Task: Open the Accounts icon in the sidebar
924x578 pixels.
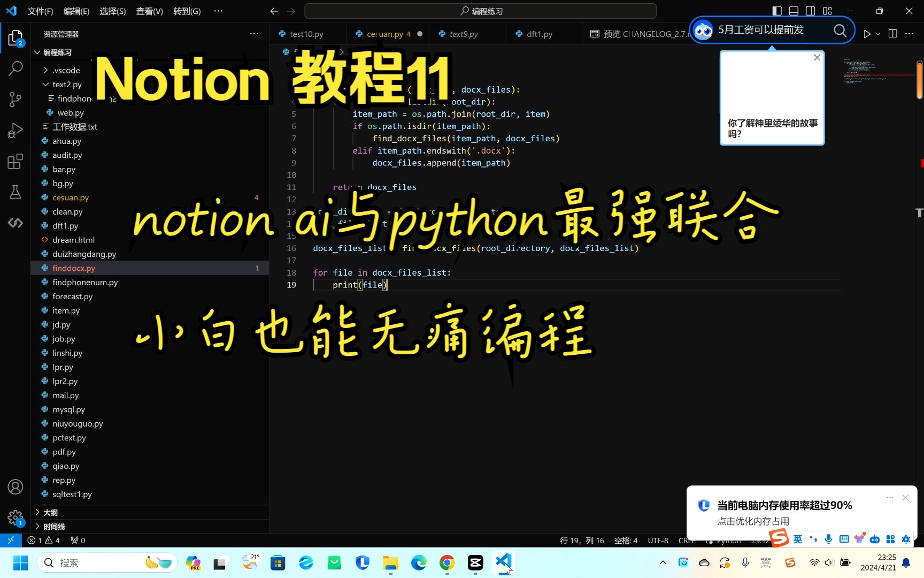Action: (15, 486)
